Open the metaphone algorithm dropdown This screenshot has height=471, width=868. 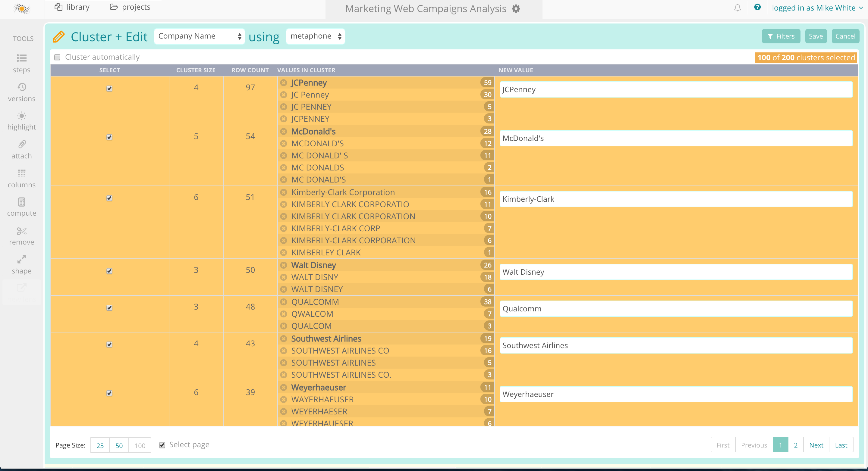point(315,36)
